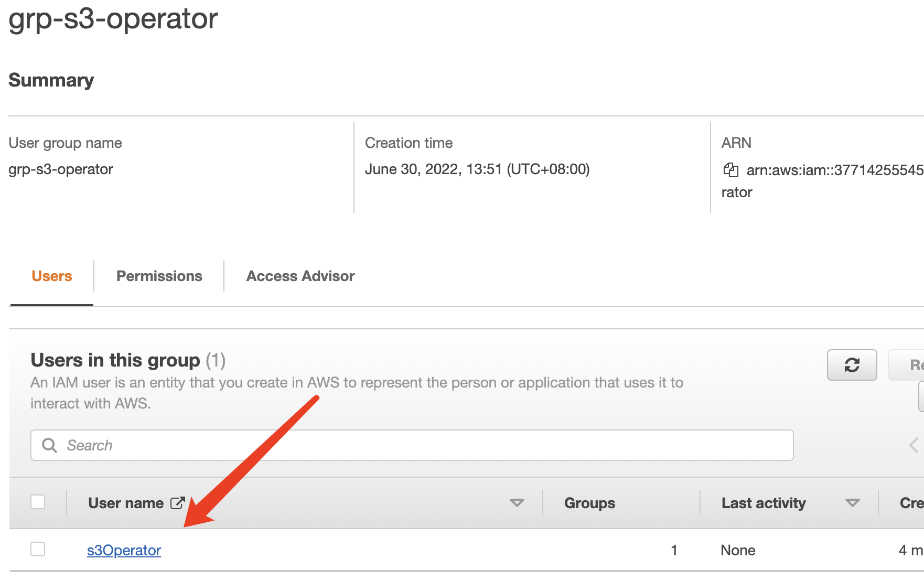The height and width of the screenshot is (581, 924).
Task: Sort by Last activity dropdown arrow
Action: tap(852, 503)
